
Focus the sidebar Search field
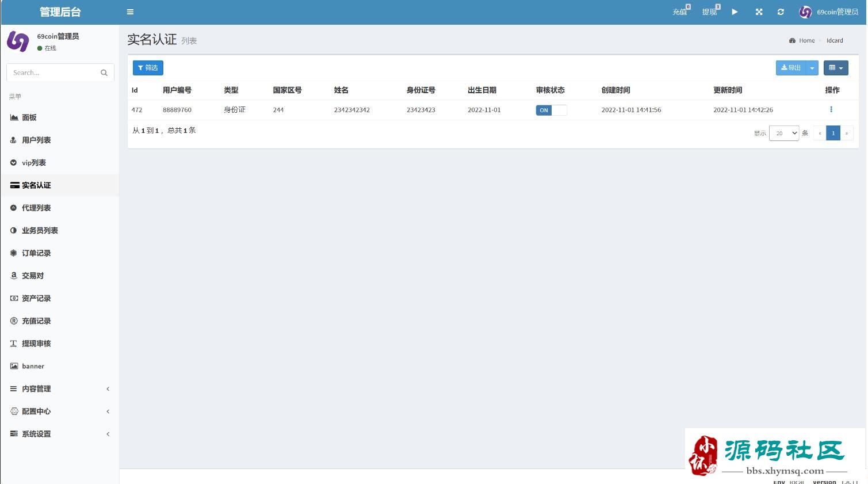click(53, 73)
